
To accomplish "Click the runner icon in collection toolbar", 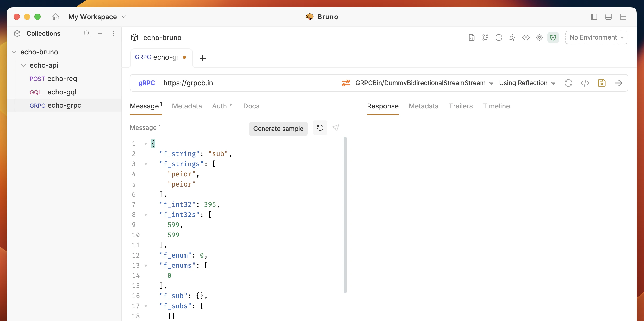I will click(512, 37).
